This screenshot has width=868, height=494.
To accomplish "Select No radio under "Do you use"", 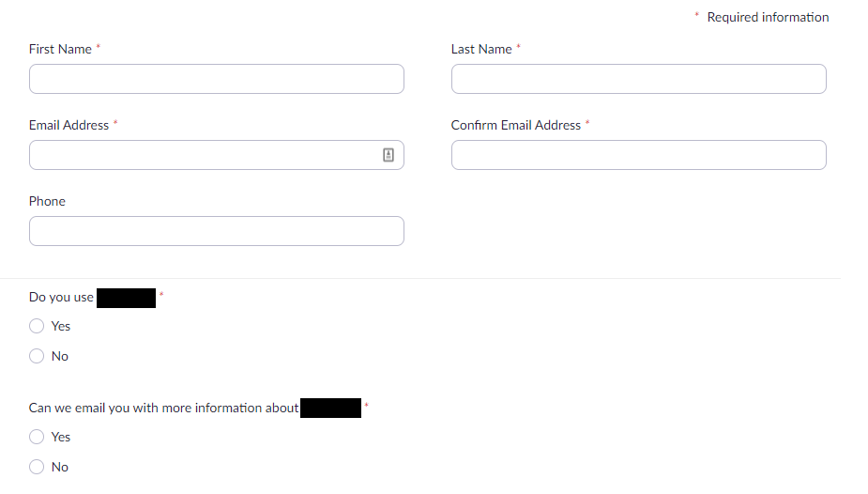I will 37,356.
